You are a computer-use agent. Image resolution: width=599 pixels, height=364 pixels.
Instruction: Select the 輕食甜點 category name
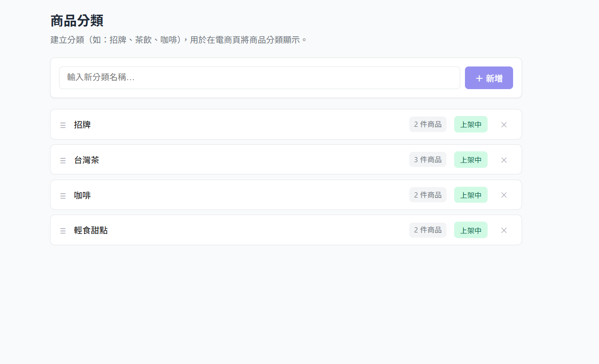click(x=91, y=230)
